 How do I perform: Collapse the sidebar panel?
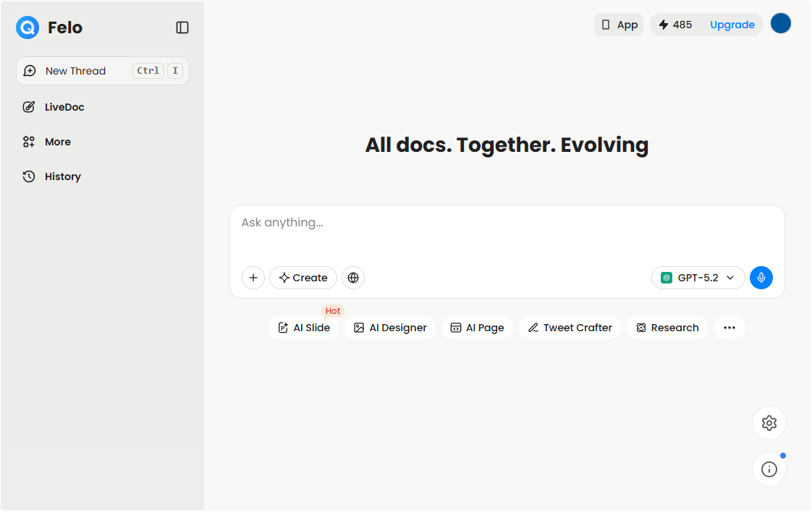coord(182,27)
